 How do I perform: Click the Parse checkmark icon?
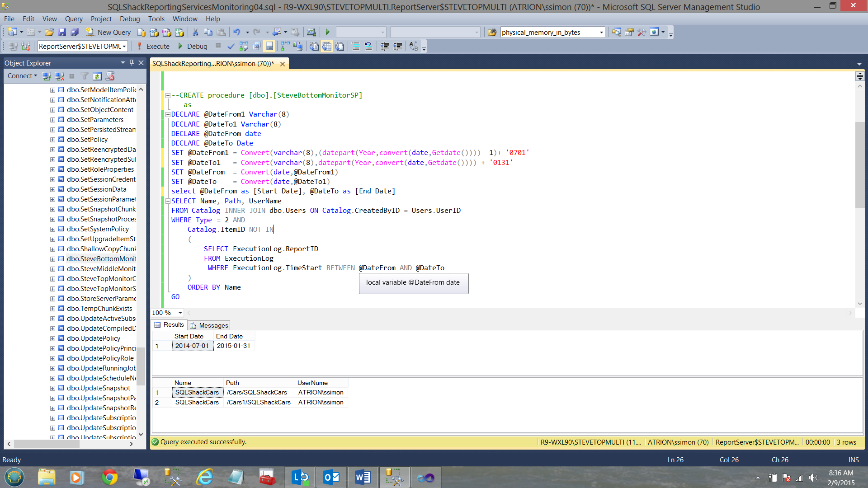[231, 46]
